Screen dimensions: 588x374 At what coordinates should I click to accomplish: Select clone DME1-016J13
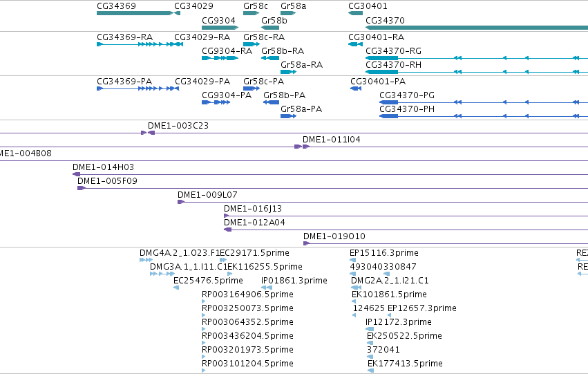(x=406, y=216)
